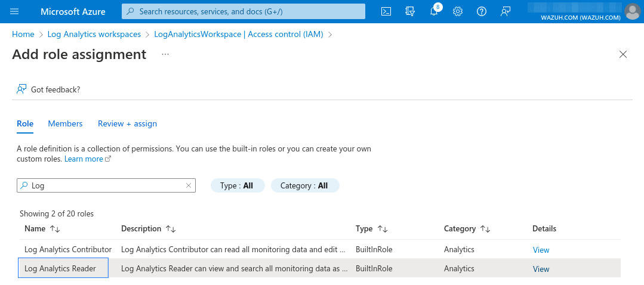
Task: Open the Type : All filter
Action: 238,185
